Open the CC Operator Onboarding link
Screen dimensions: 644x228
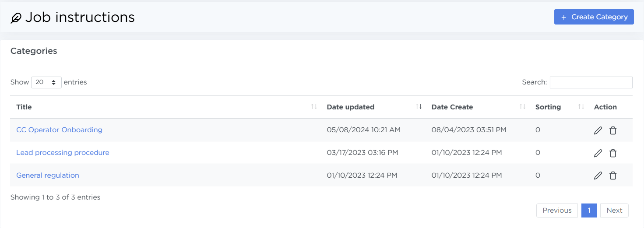point(59,130)
